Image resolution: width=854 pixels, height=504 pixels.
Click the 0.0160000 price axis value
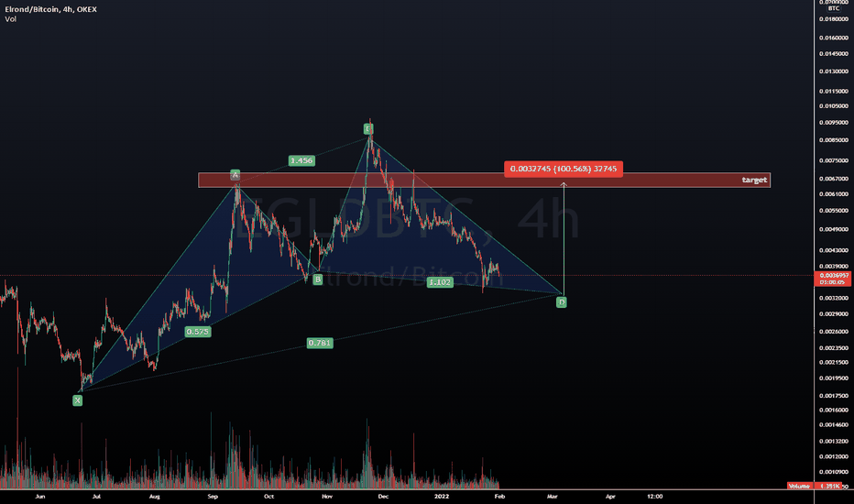click(834, 38)
